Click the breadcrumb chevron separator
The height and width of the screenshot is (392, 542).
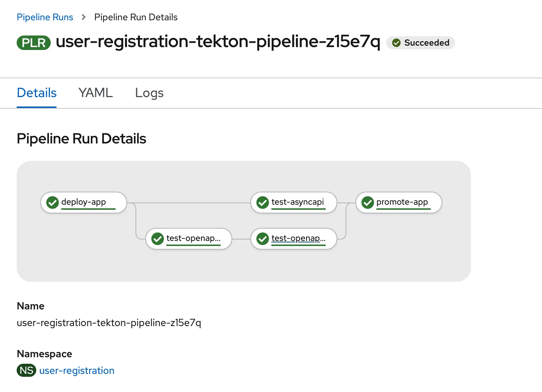click(x=84, y=17)
